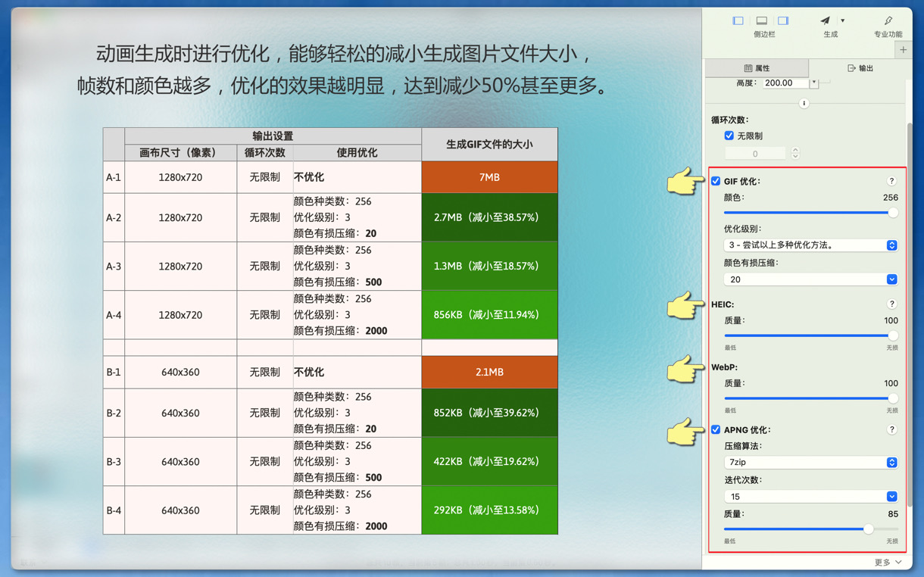
Task: Click the plus button below toolbar
Action: tap(903, 50)
